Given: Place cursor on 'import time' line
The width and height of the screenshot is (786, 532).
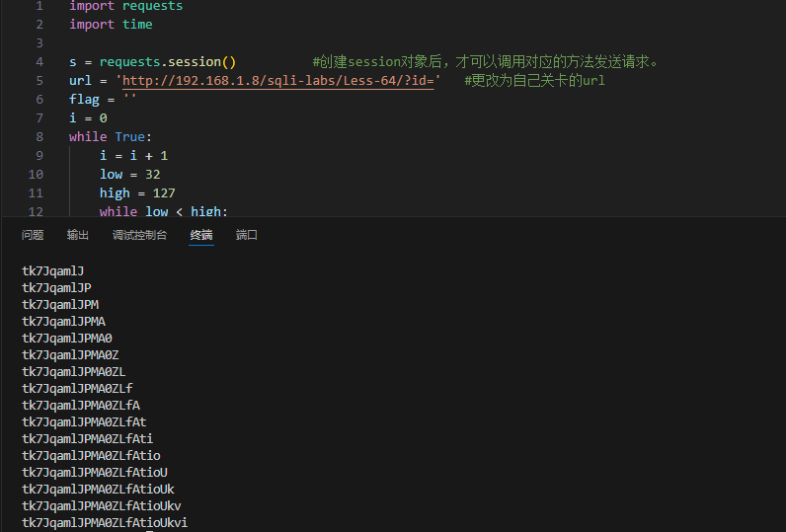Looking at the screenshot, I should pos(111,25).
